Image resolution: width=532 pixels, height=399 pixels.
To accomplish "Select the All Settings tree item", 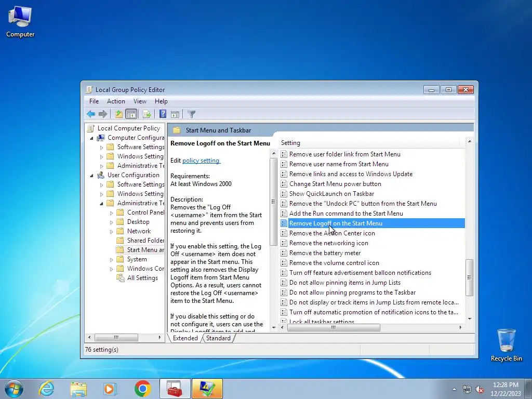I will pyautogui.click(x=142, y=278).
